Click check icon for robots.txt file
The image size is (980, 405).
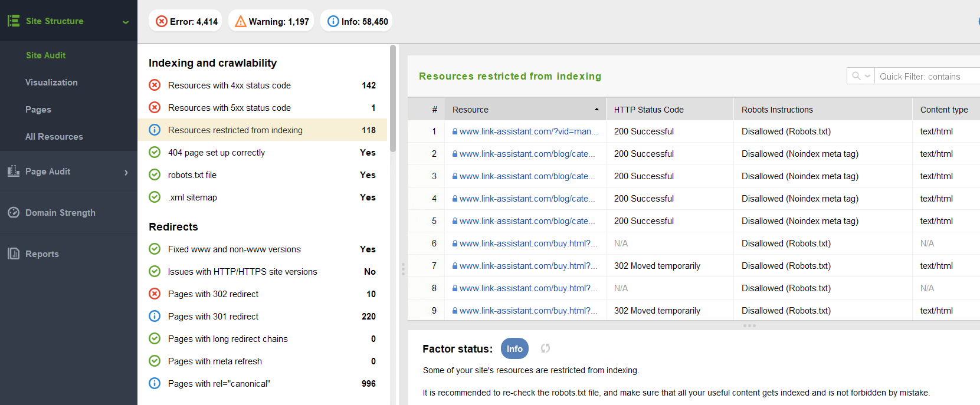coord(155,174)
